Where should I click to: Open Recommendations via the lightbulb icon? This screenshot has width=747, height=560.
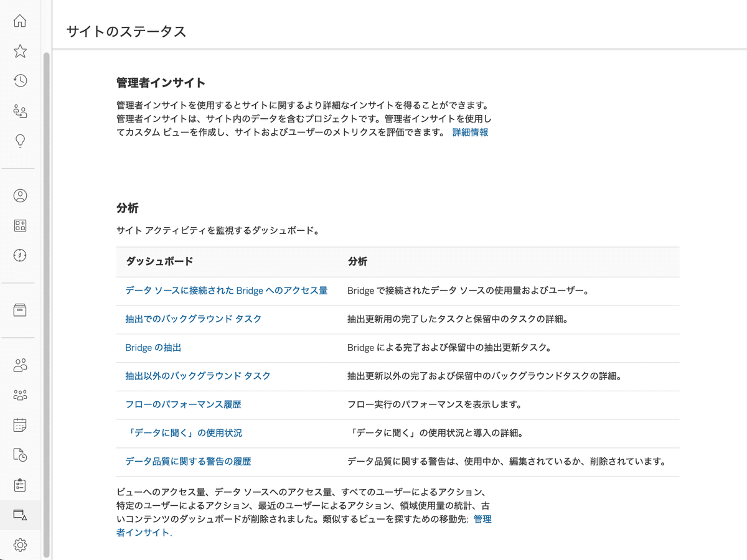[x=20, y=141]
